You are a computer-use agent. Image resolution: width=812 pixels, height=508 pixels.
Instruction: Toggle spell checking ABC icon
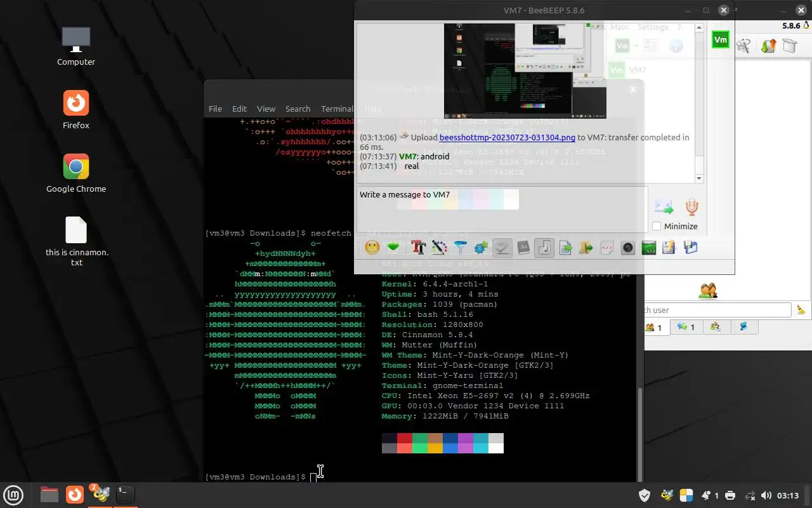502,248
